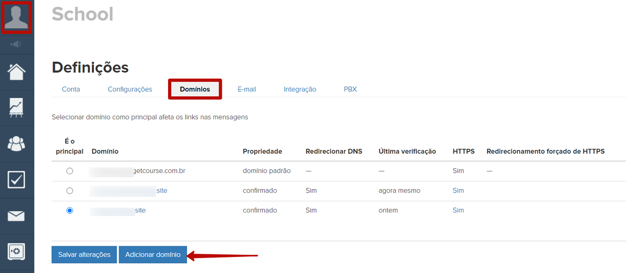Viewport: 644px width, 273px height.
Task: Open the PBX tab
Action: 350,89
